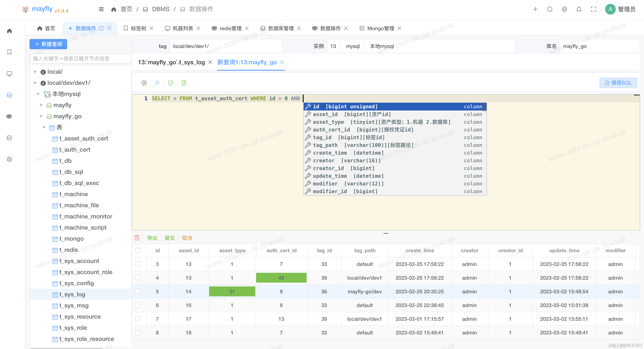
Task: Click the 取消 cancel link
Action: click(x=187, y=238)
